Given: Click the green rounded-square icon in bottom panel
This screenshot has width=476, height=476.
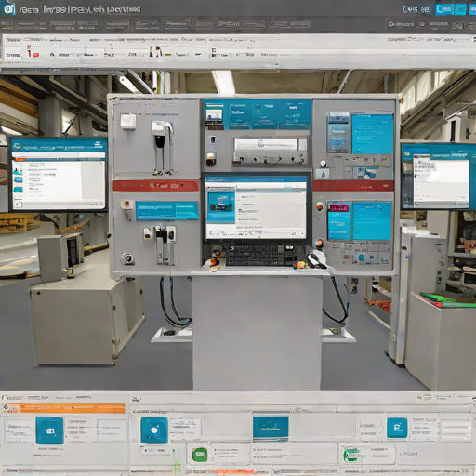Looking at the screenshot, I should pyautogui.click(x=200, y=455).
